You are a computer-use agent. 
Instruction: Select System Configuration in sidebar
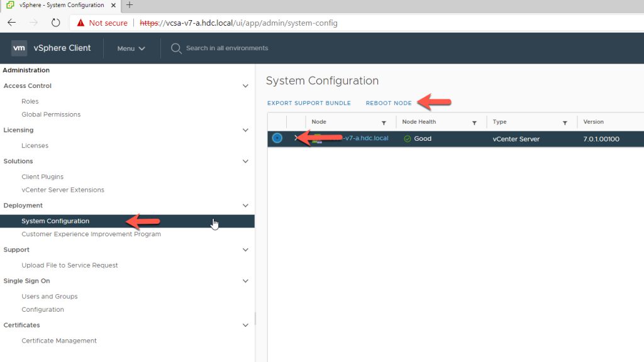pos(127,221)
